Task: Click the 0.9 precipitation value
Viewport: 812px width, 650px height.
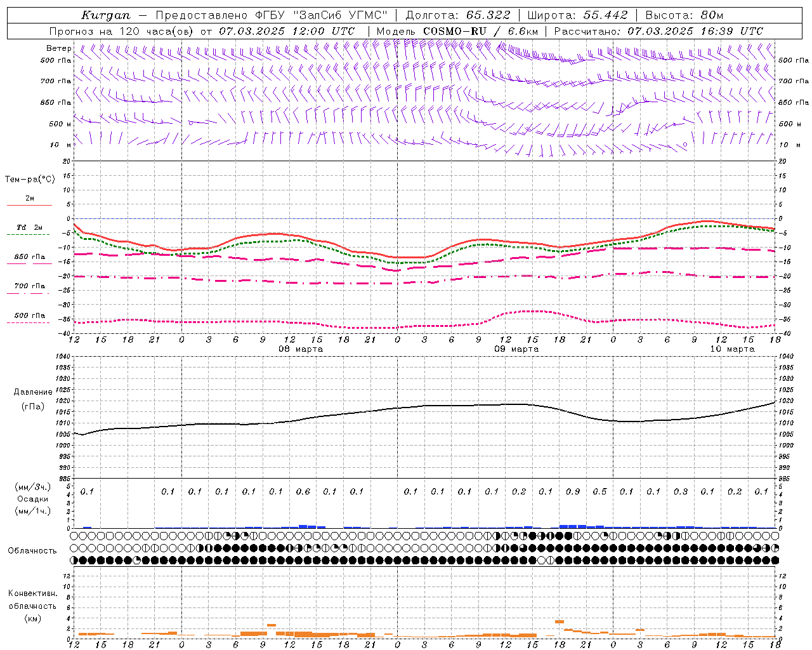Action: [x=573, y=492]
